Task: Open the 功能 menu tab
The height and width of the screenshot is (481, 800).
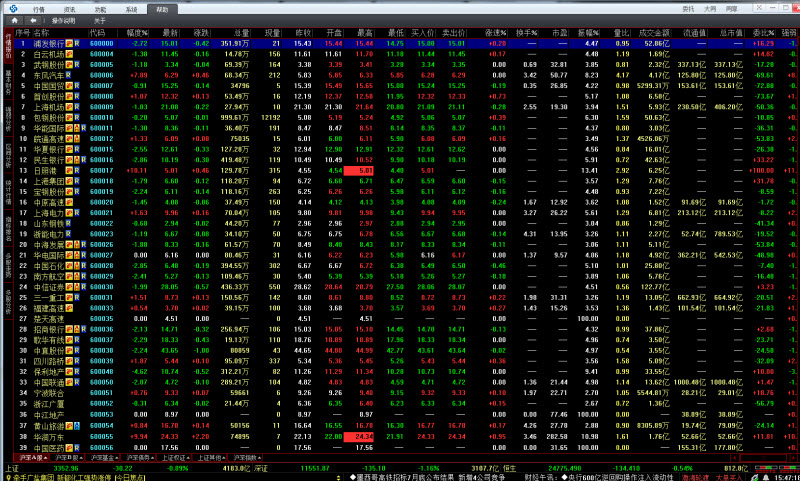Action: pos(101,10)
